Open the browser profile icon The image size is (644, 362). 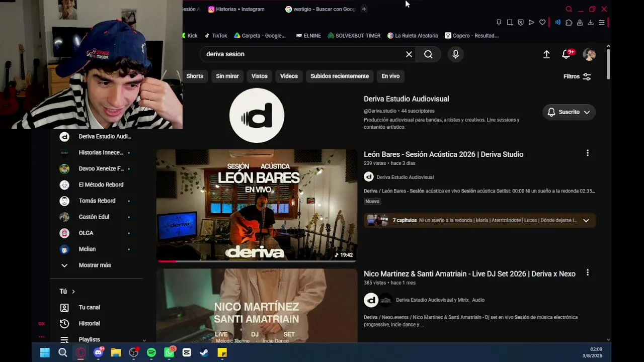pyautogui.click(x=580, y=23)
